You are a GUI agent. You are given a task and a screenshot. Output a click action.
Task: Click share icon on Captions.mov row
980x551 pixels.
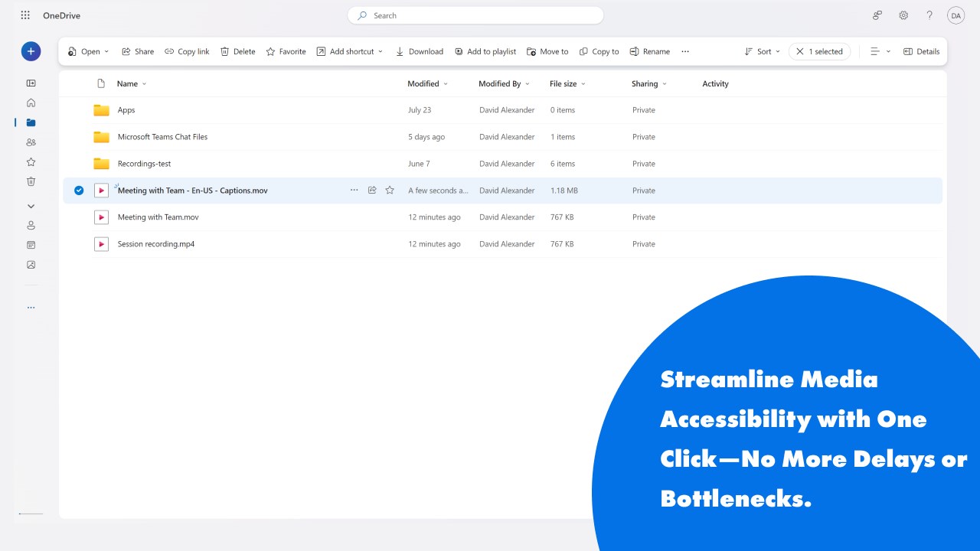372,191
